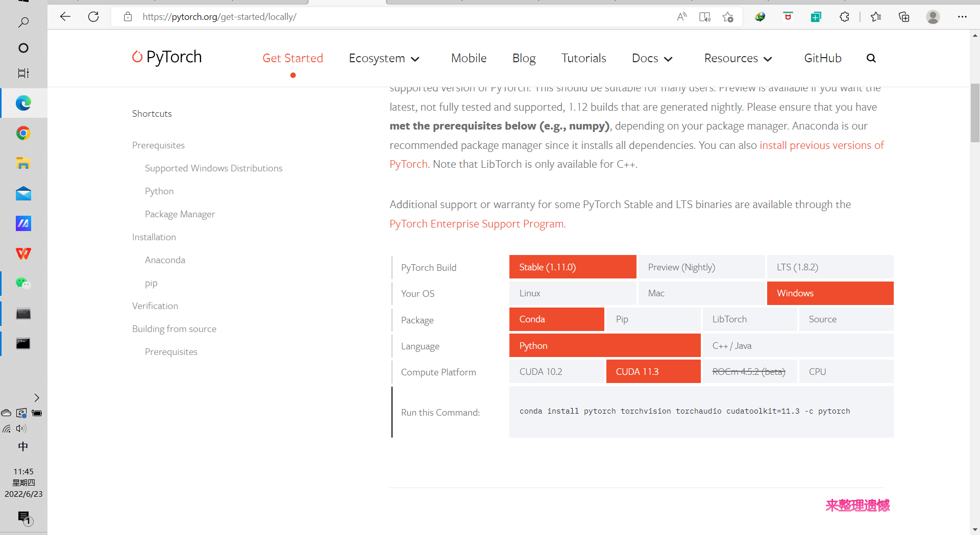View site information lock icon
The width and height of the screenshot is (980, 535).
(x=128, y=17)
